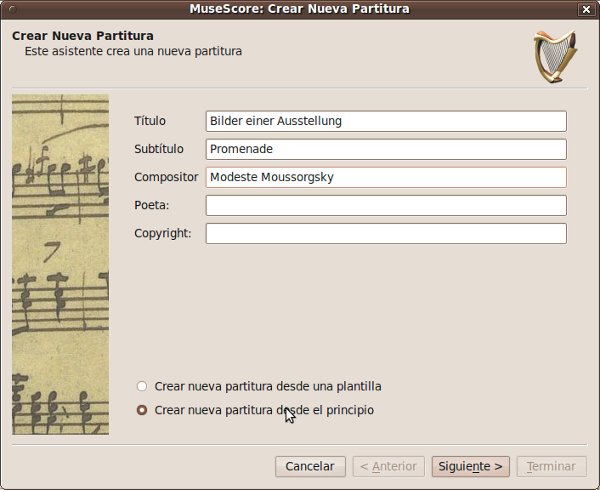Click the empty Copyright field
The image size is (600, 490).
[386, 233]
